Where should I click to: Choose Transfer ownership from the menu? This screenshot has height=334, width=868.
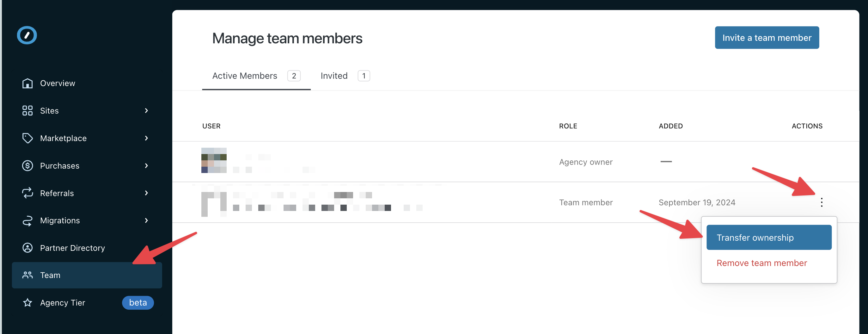click(769, 238)
